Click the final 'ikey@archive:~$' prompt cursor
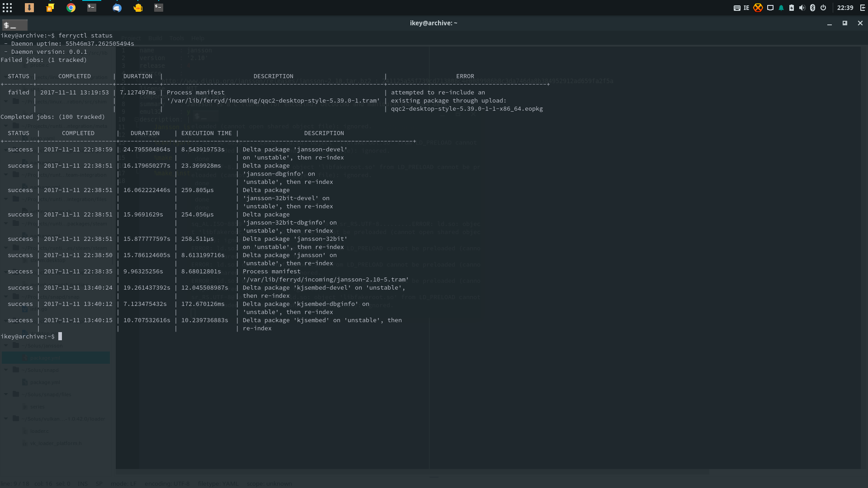 60,336
